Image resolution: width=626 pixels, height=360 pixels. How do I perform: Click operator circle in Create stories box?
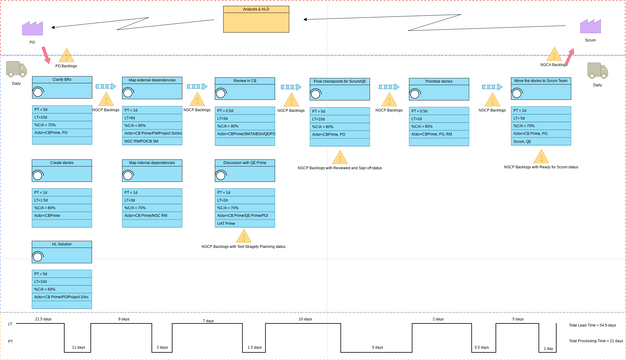pyautogui.click(x=38, y=175)
